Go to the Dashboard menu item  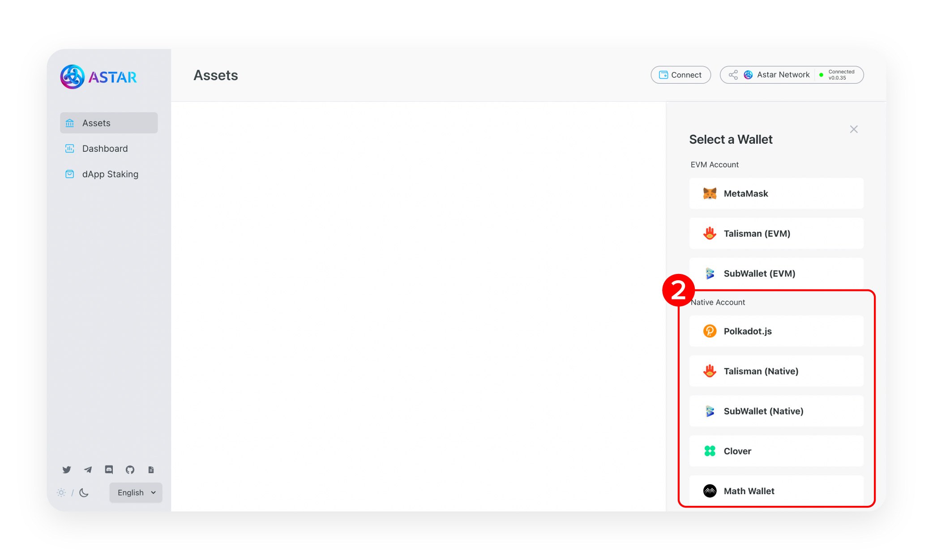click(x=105, y=149)
